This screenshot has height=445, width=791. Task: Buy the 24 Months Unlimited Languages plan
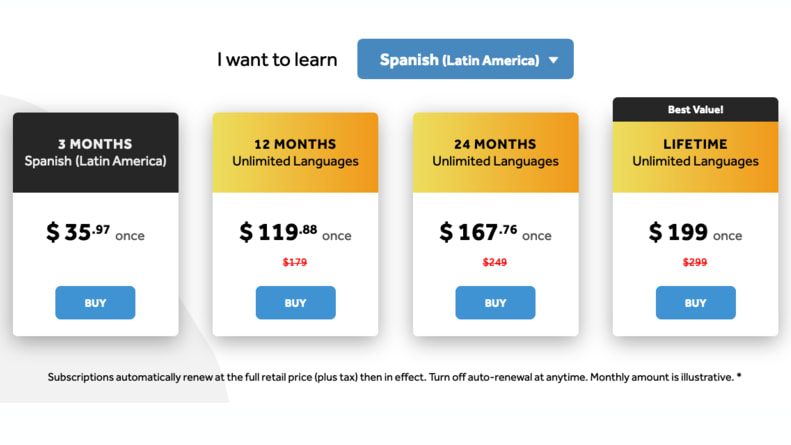pos(495,303)
